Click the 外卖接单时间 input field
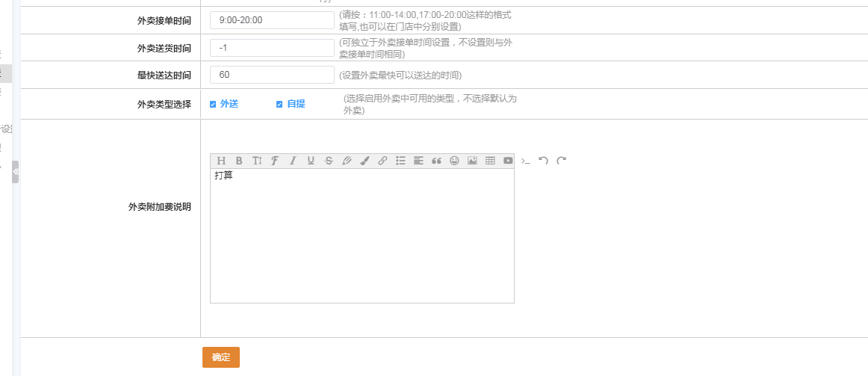The height and width of the screenshot is (376, 868). [272, 20]
